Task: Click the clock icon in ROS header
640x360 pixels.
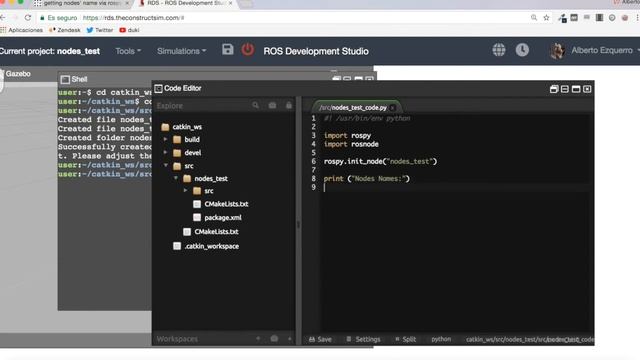Action: 522,50
